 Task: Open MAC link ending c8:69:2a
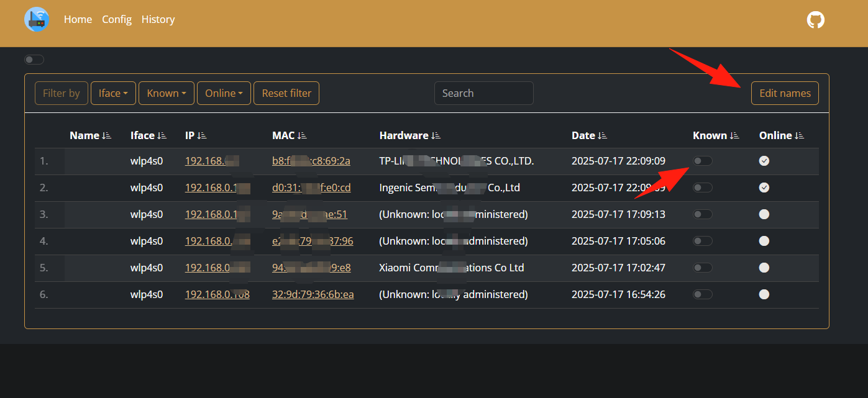[311, 161]
